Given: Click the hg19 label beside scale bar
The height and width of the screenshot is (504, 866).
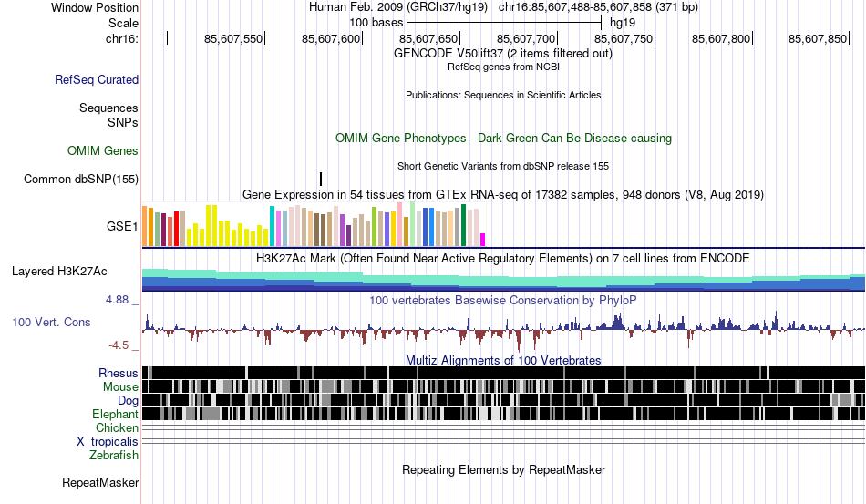Looking at the screenshot, I should [x=623, y=23].
